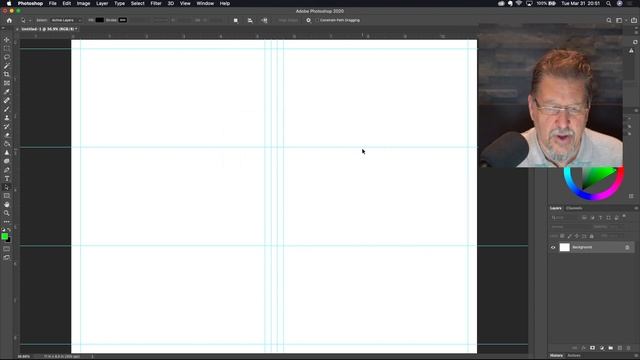This screenshot has height=360, width=640.
Task: Select the History Brush tool
Action: click(7, 126)
